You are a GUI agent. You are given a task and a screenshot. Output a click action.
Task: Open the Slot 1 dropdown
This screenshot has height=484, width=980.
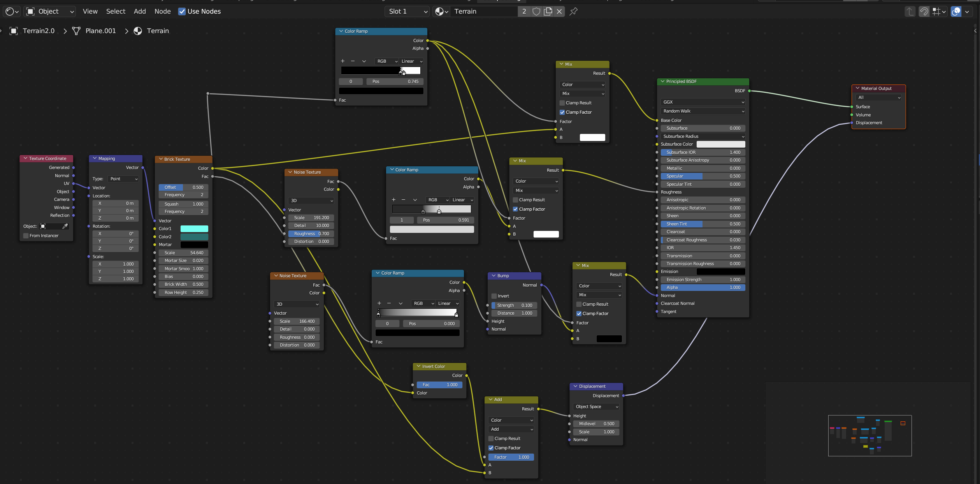point(407,11)
